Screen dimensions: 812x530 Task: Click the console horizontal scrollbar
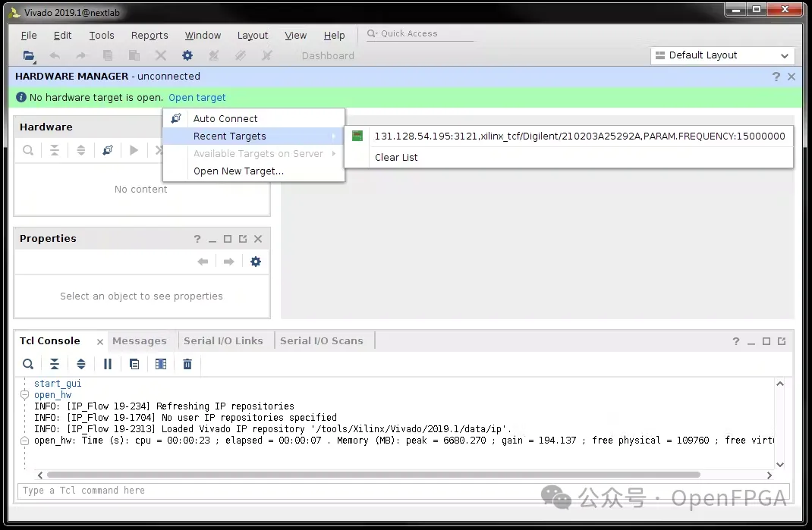[373, 475]
